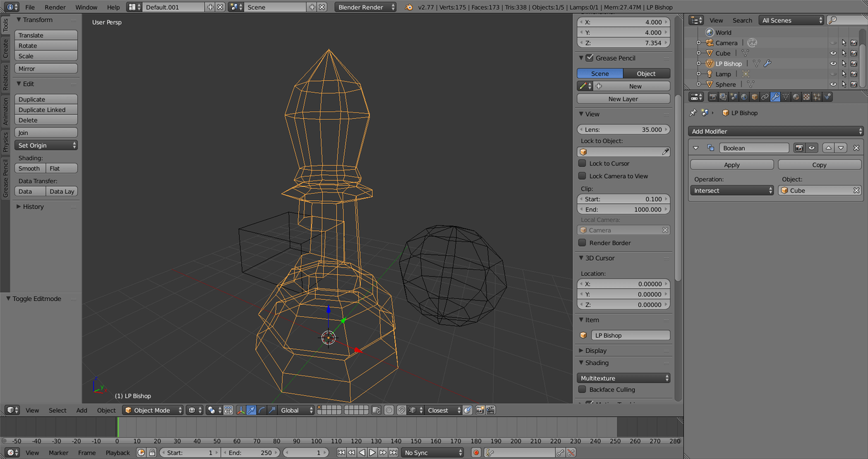
Task: Click the snap magnet icon in the 3D view header
Action: click(x=401, y=410)
